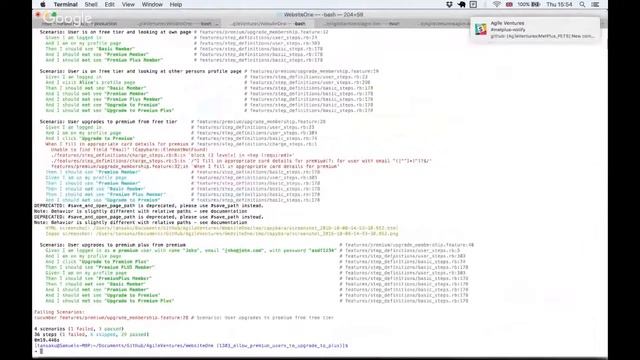Click the 'Image screenshot:' path line
The image size is (640, 360).
coord(222,234)
